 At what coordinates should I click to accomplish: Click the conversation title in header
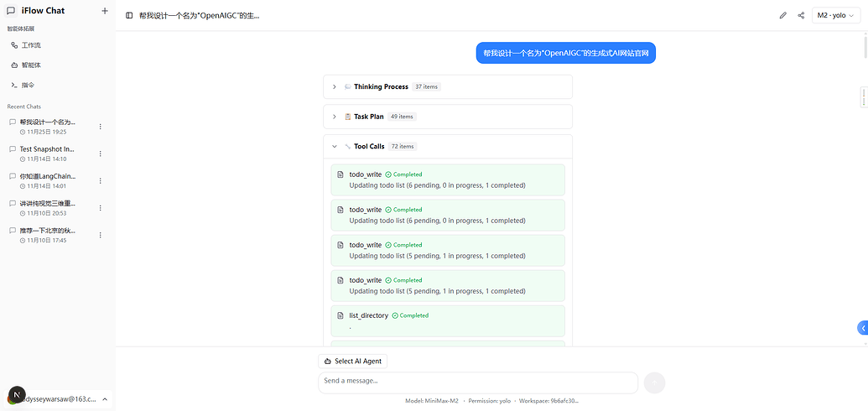200,15
